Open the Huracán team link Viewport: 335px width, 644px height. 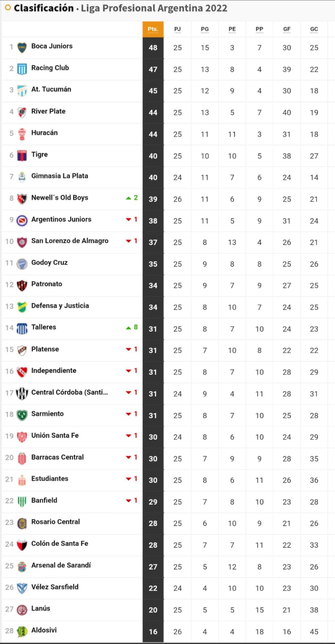(44, 133)
